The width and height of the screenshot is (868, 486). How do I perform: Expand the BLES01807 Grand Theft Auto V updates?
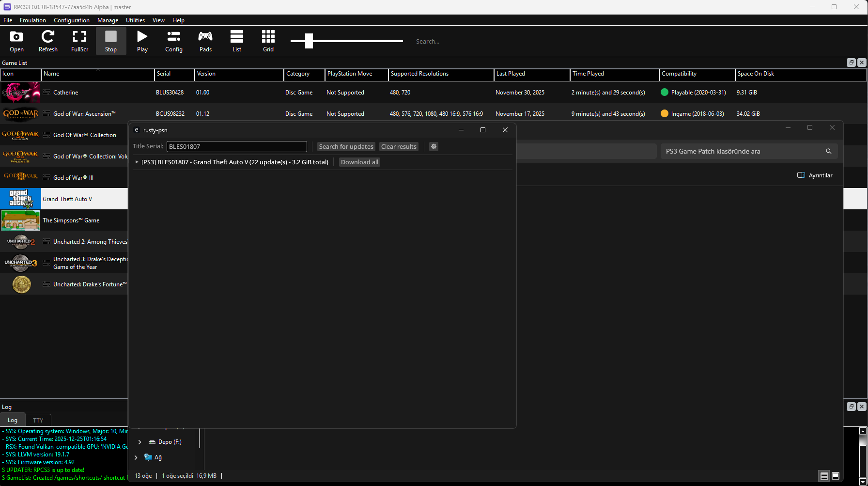click(137, 162)
